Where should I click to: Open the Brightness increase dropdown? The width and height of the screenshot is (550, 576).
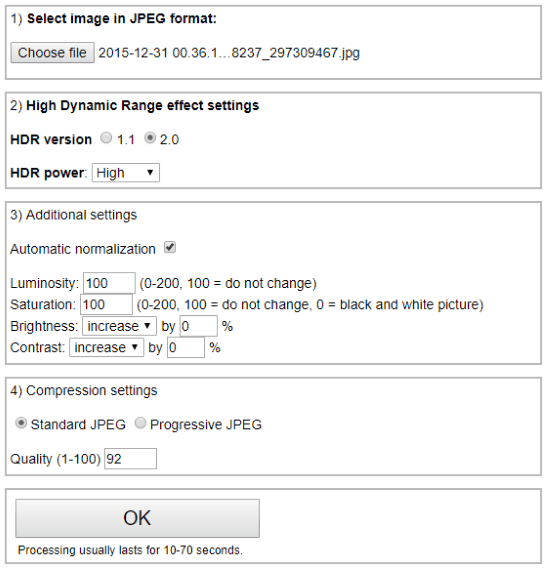(x=119, y=326)
